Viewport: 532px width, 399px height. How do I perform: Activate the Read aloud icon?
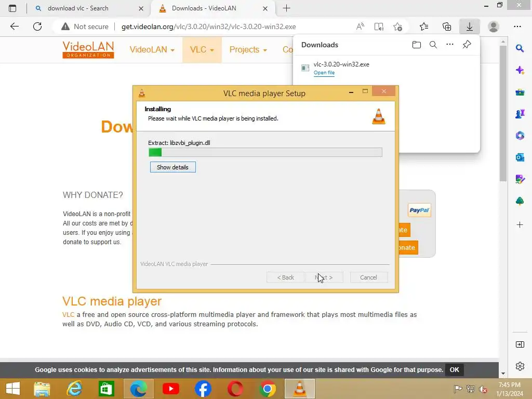360,26
